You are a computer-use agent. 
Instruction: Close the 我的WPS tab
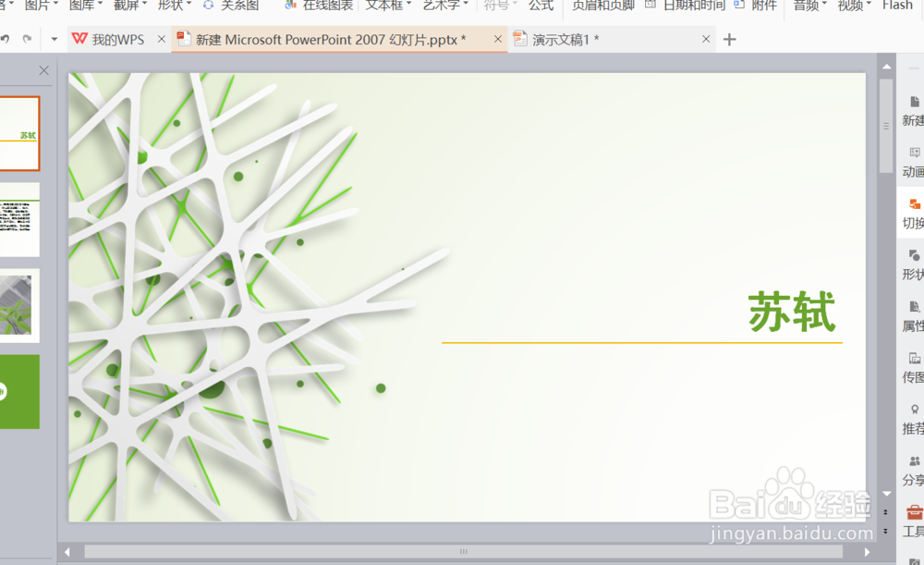pyautogui.click(x=162, y=39)
